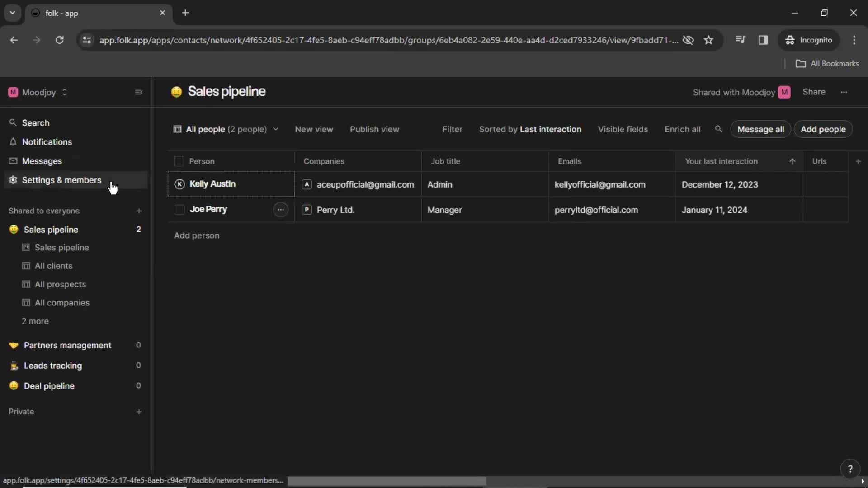Click the Share button

[x=814, y=91]
